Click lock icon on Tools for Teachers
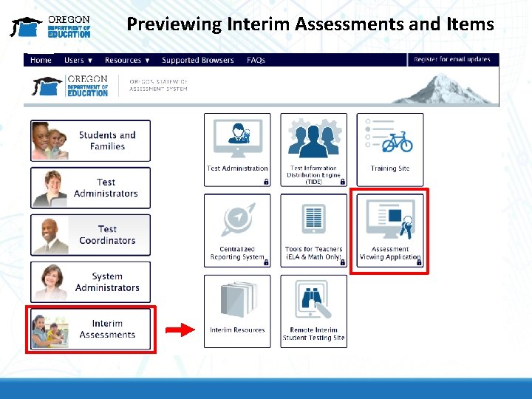The image size is (532, 399). tap(343, 262)
